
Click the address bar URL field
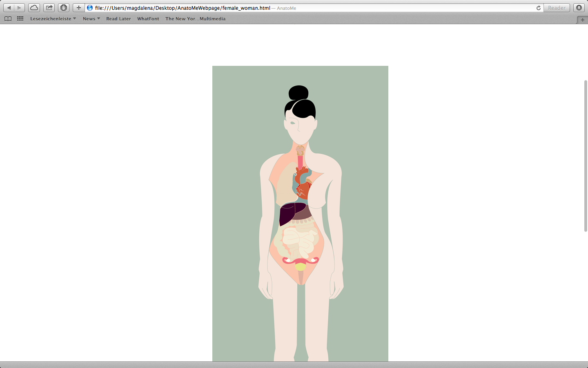pyautogui.click(x=286, y=8)
